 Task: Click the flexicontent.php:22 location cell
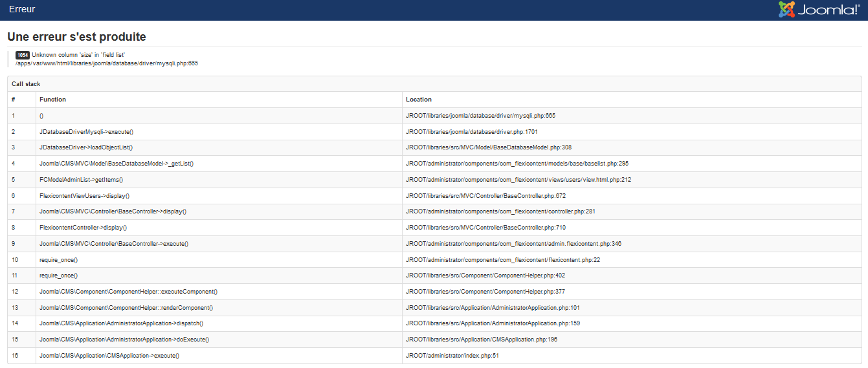[x=632, y=259]
